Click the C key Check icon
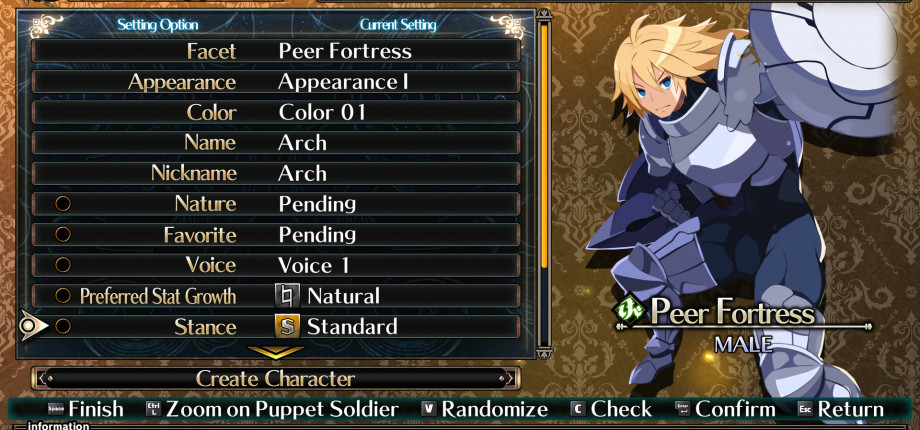Viewport: 920px width, 430px height. [579, 409]
